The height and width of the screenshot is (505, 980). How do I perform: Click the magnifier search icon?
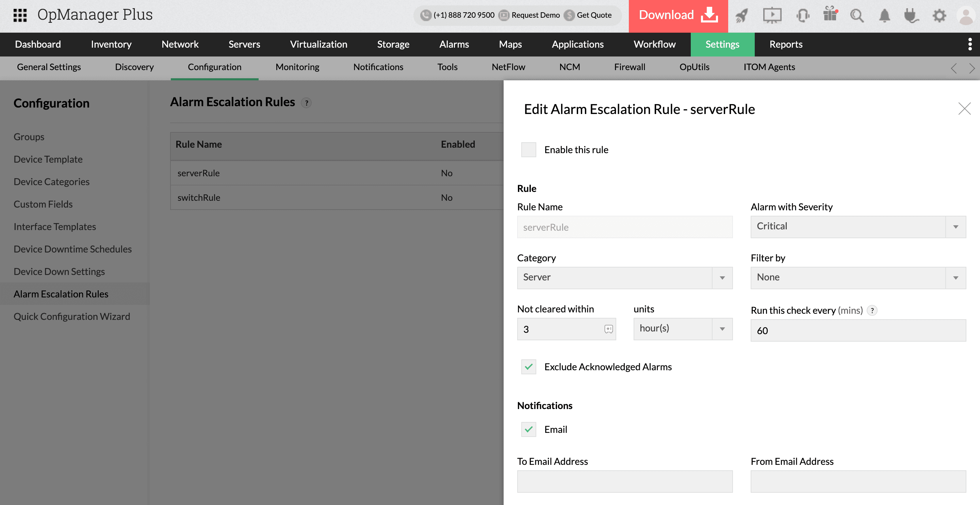[857, 16]
